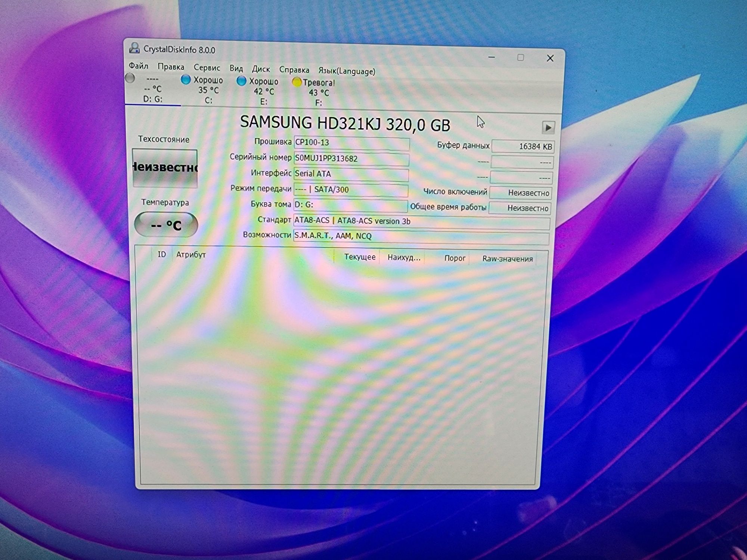Go to next disk with arrow button

coord(548,128)
